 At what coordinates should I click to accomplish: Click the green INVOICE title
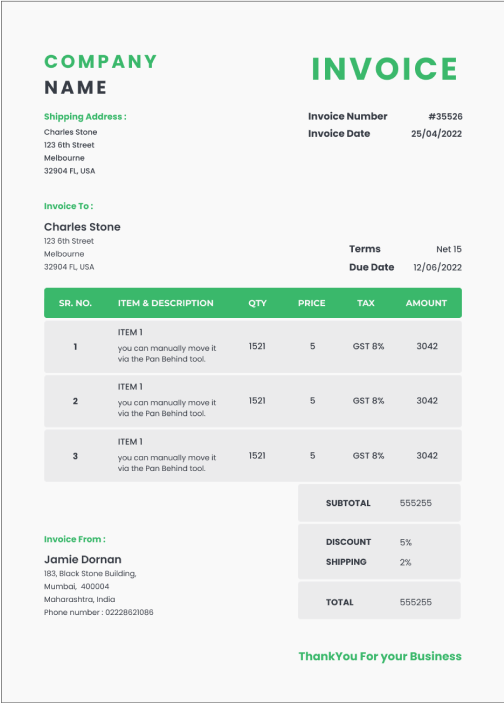(x=384, y=69)
